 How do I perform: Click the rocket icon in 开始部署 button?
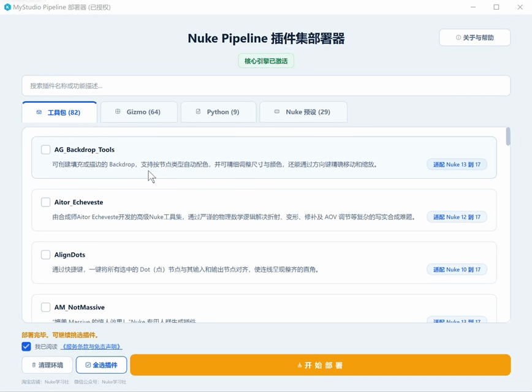pyautogui.click(x=300, y=365)
